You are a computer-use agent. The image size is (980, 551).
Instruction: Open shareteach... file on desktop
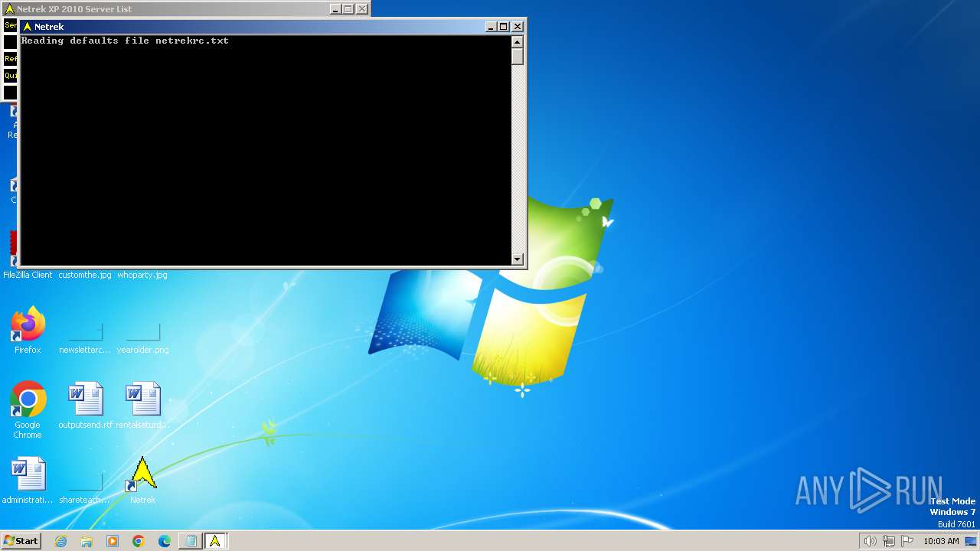(85, 487)
